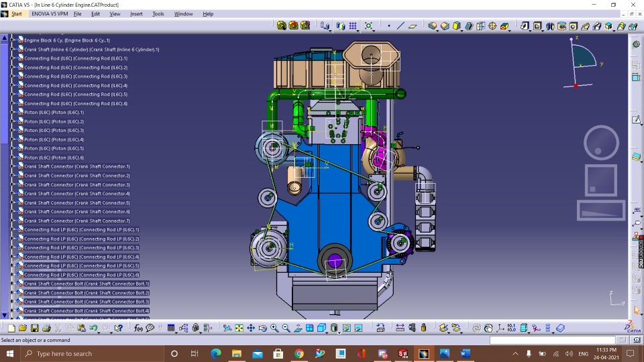This screenshot has height=362, width=644.
Task: Select the Zoom In magnifier tool
Action: tap(274, 328)
